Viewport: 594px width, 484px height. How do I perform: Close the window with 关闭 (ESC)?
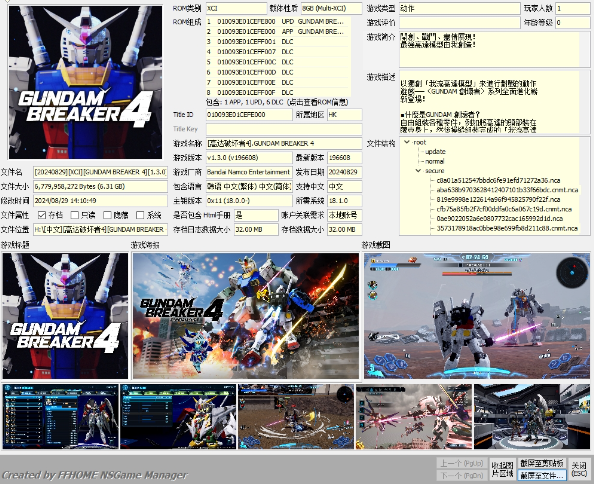[x=579, y=469]
